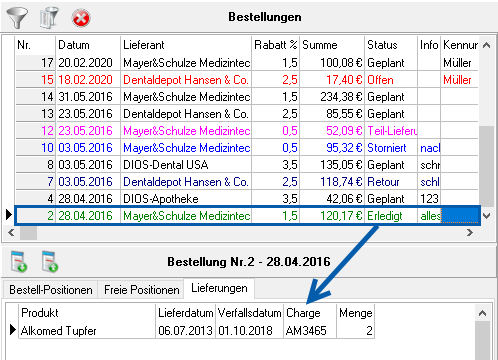Click the sum 95,32 € cell

pyautogui.click(x=332, y=148)
